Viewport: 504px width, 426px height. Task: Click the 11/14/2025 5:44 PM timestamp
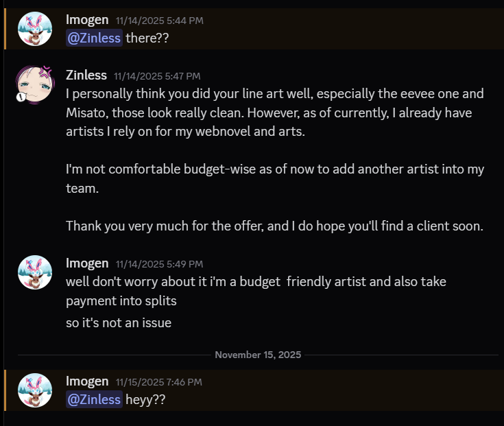tap(159, 21)
